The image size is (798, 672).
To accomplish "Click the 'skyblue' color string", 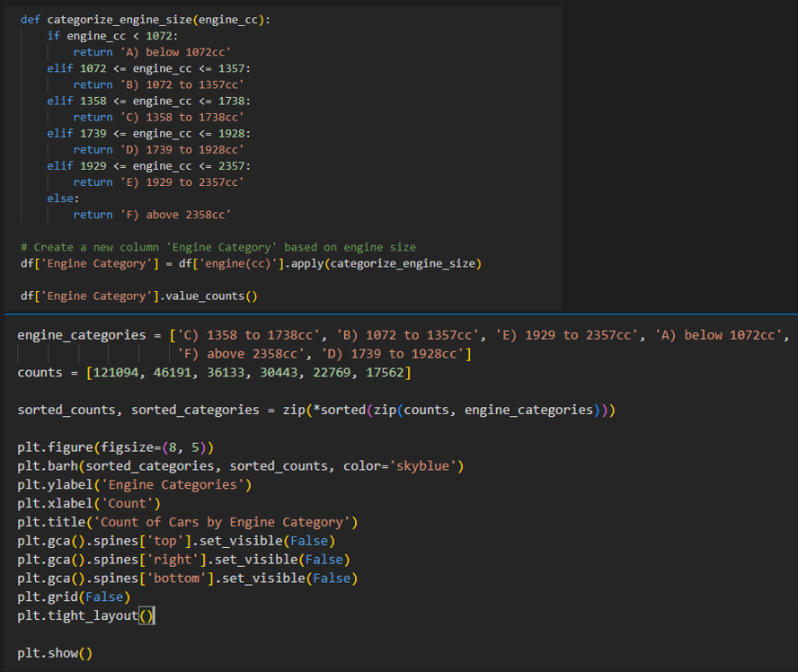I will point(423,466).
